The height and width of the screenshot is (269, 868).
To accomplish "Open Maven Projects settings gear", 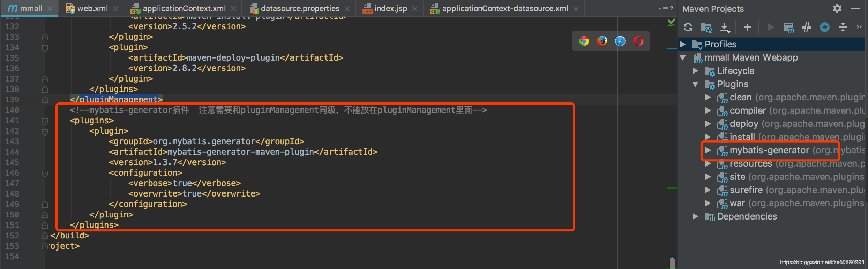I will tap(837, 8).
